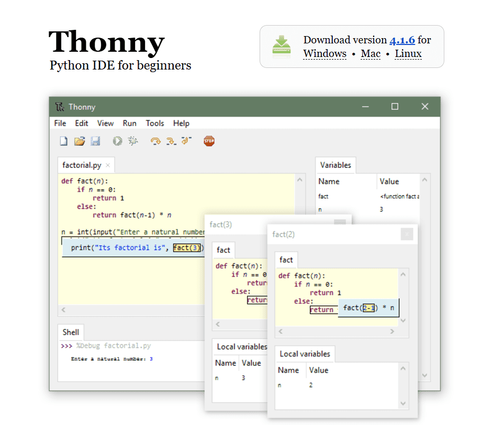Click the Open file folder icon

click(x=80, y=141)
